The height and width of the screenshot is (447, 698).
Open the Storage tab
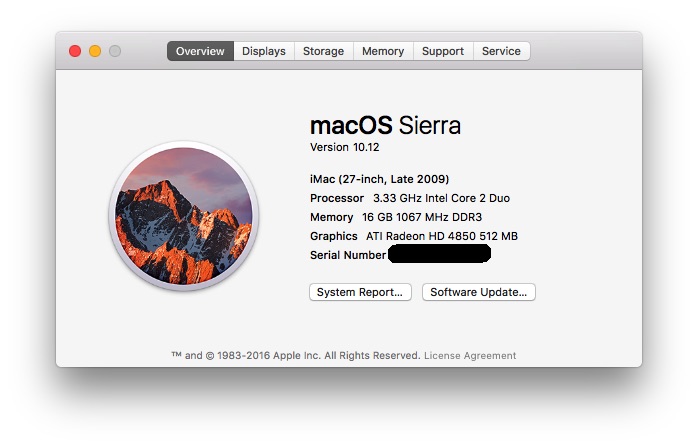pos(323,51)
